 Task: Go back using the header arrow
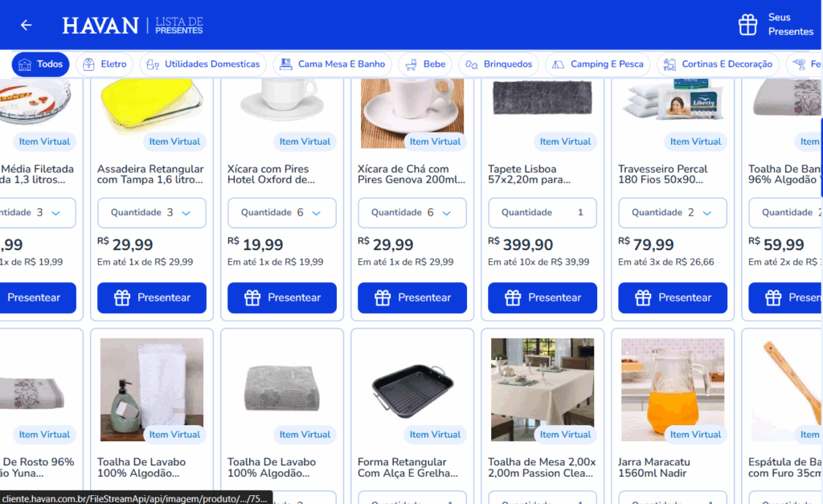tap(27, 25)
